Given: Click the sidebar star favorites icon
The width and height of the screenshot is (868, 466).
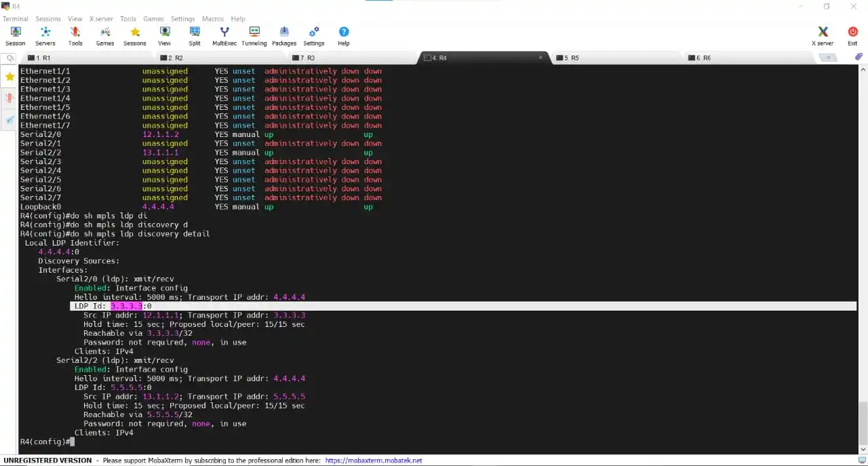Looking at the screenshot, I should coord(9,77).
